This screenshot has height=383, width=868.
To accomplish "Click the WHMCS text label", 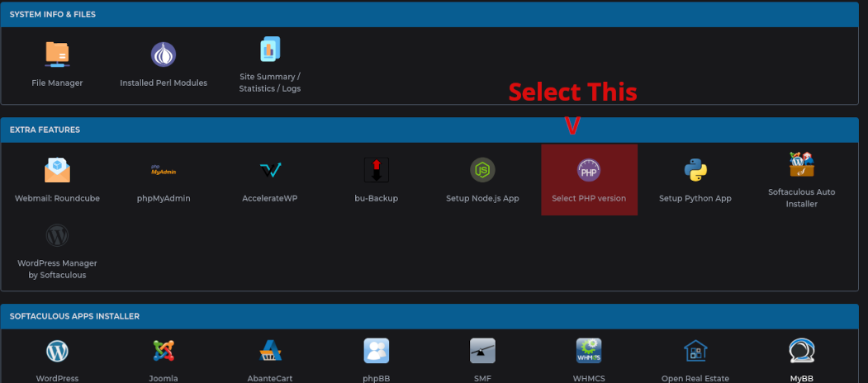I will pos(589,379).
